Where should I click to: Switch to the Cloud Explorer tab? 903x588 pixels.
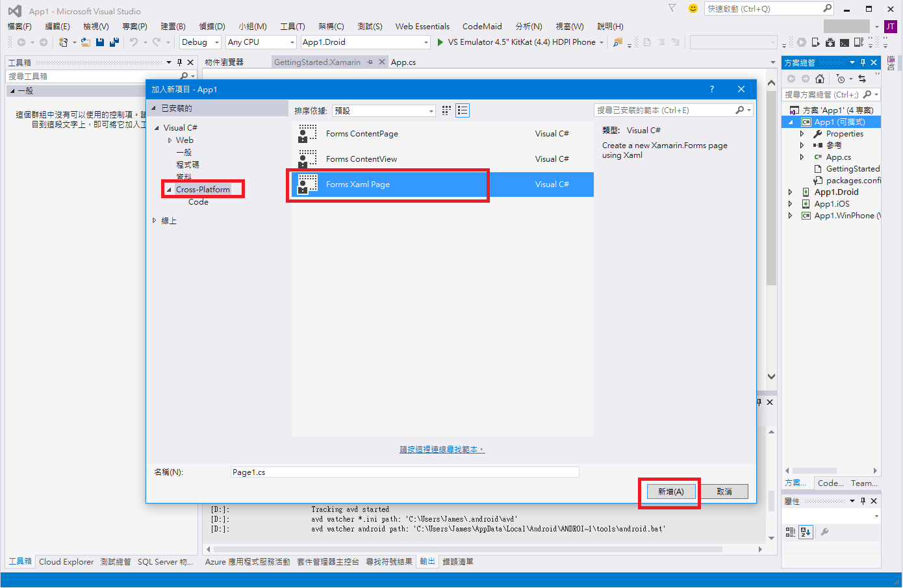click(66, 562)
